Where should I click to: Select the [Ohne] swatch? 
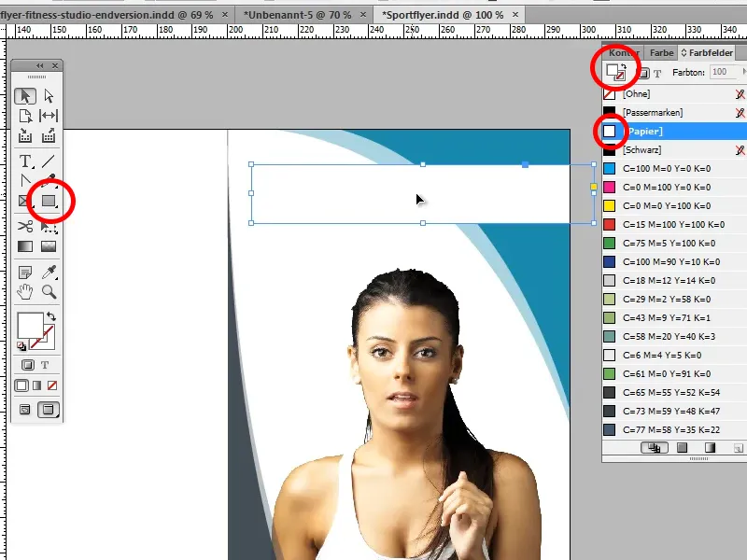[674, 94]
